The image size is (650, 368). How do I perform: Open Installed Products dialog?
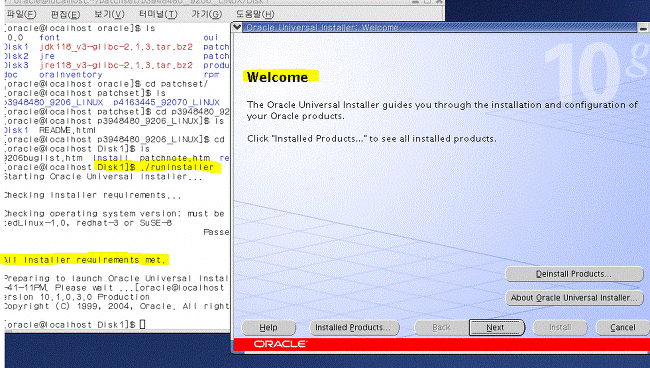pos(354,327)
